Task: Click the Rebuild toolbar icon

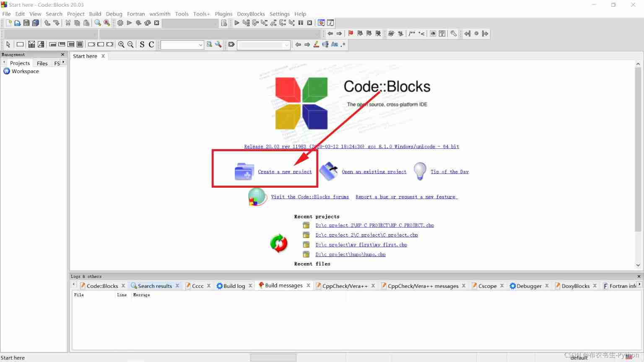Action: tap(148, 23)
